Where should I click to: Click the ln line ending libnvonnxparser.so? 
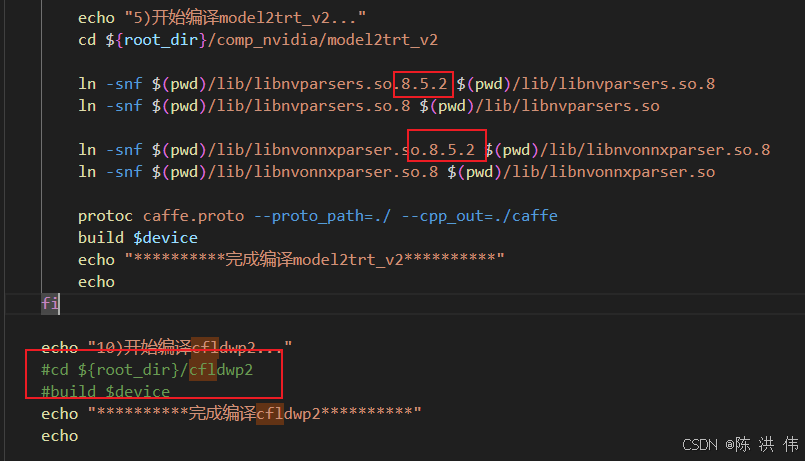(396, 172)
